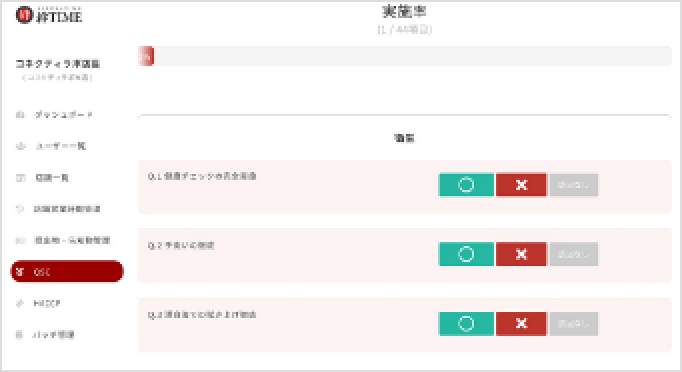Screen dimensions: 682x372
Task: Select the ユーザー一覧 user list icon
Action: click(x=20, y=146)
